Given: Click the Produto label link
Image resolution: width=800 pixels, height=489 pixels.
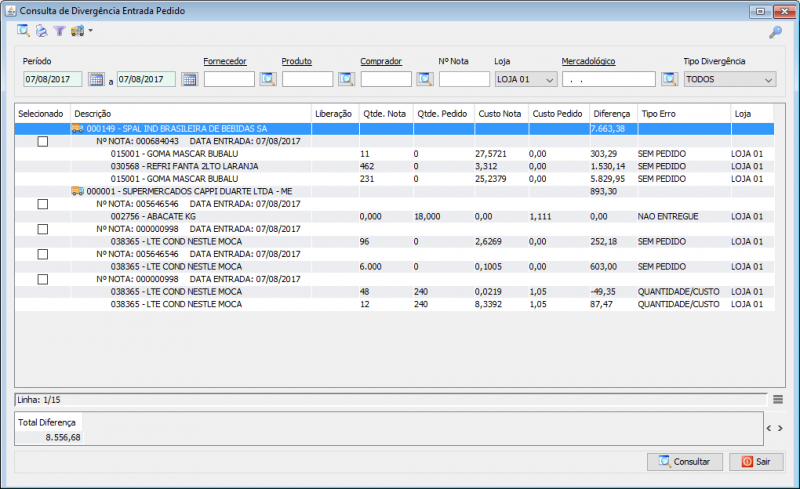Looking at the screenshot, I should [296, 61].
